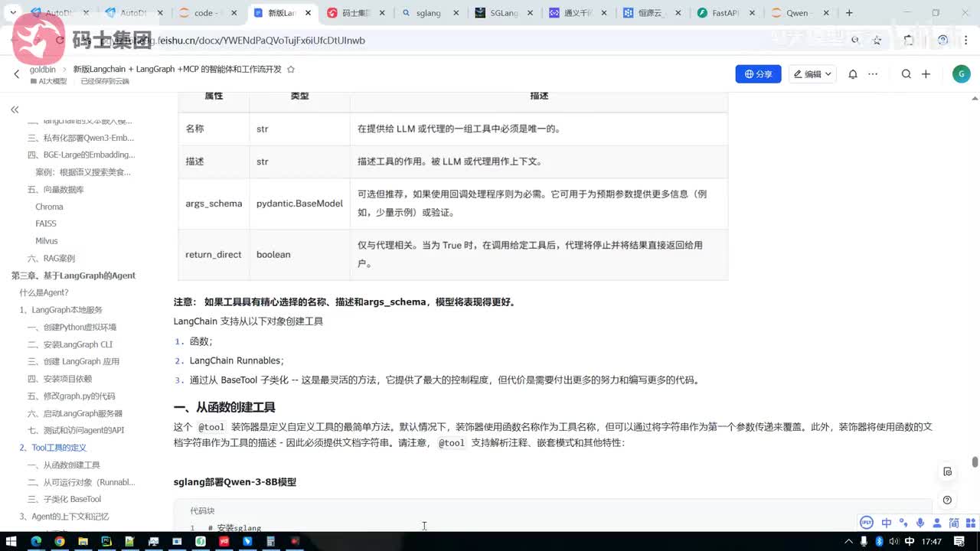Go to 3、Agent的上下文和记忆 in the outline
This screenshot has width=980, height=551.
[x=64, y=517]
